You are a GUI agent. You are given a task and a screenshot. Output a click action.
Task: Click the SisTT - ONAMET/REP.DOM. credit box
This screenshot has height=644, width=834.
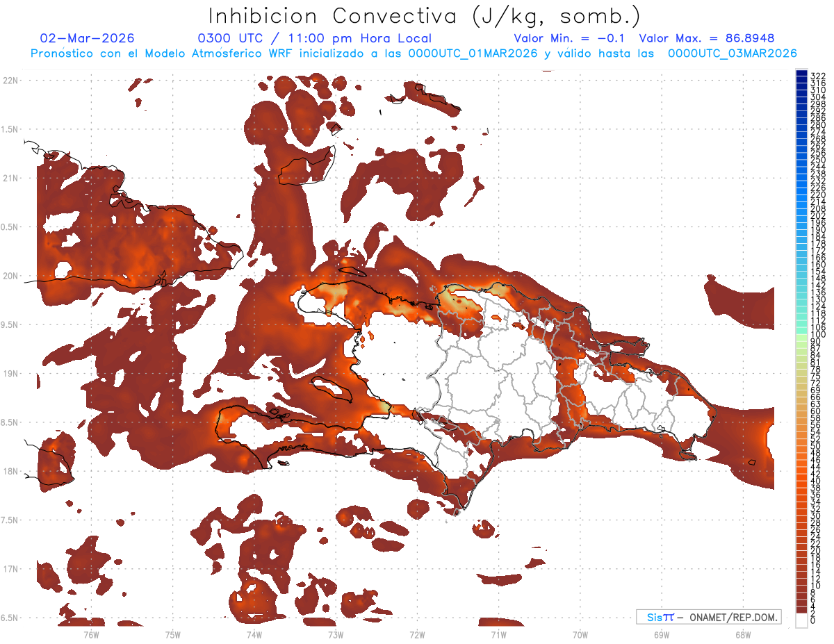coord(708,617)
